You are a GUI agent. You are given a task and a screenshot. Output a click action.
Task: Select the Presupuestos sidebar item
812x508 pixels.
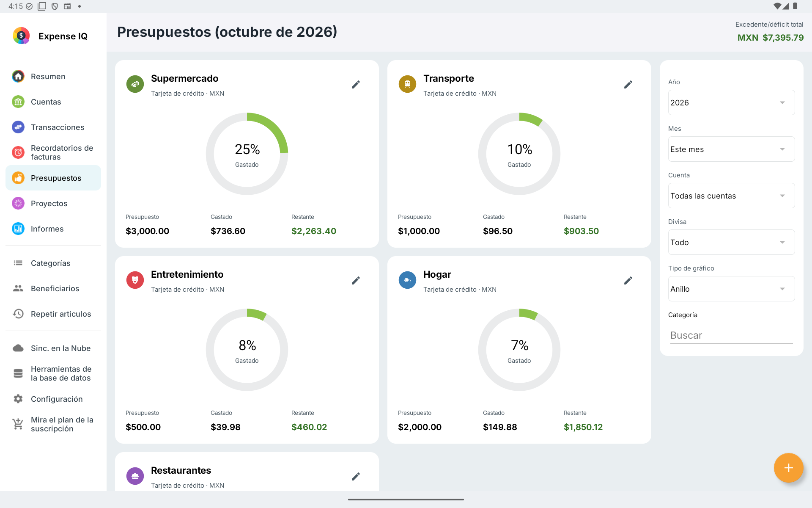(53, 178)
